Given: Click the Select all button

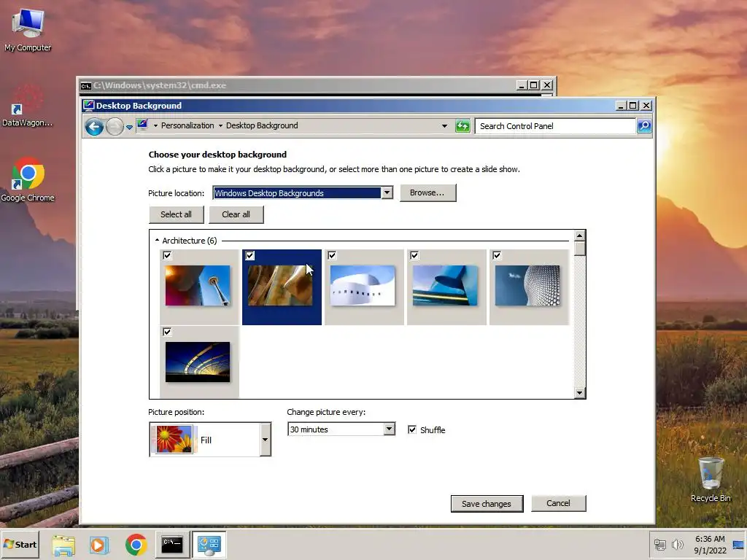Looking at the screenshot, I should 177,214.
